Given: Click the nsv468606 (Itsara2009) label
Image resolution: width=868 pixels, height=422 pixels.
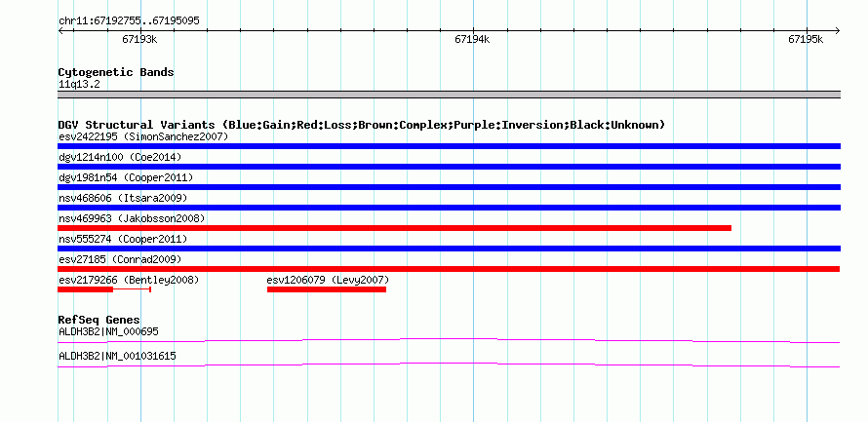Looking at the screenshot, I should click(123, 198).
